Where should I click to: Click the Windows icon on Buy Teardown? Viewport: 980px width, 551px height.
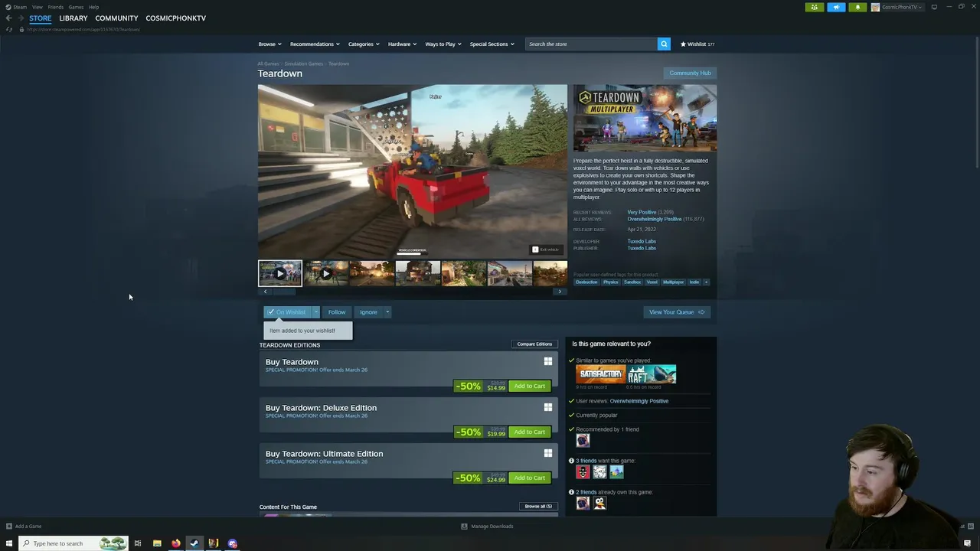(x=547, y=361)
